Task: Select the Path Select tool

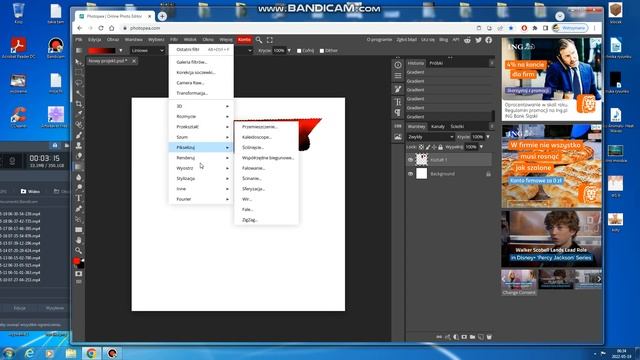Action: [79, 219]
